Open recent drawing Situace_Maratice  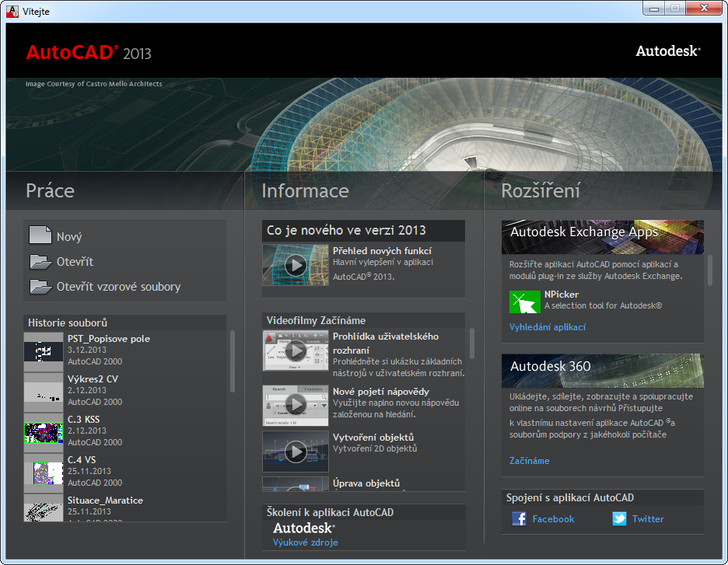[105, 500]
